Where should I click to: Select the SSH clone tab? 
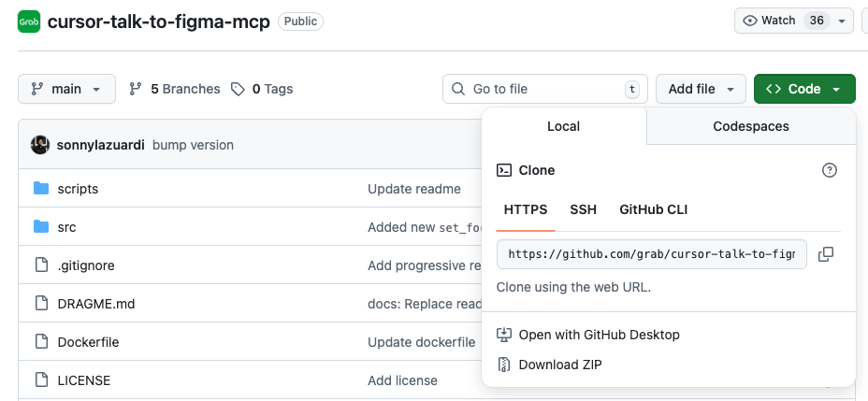[584, 209]
